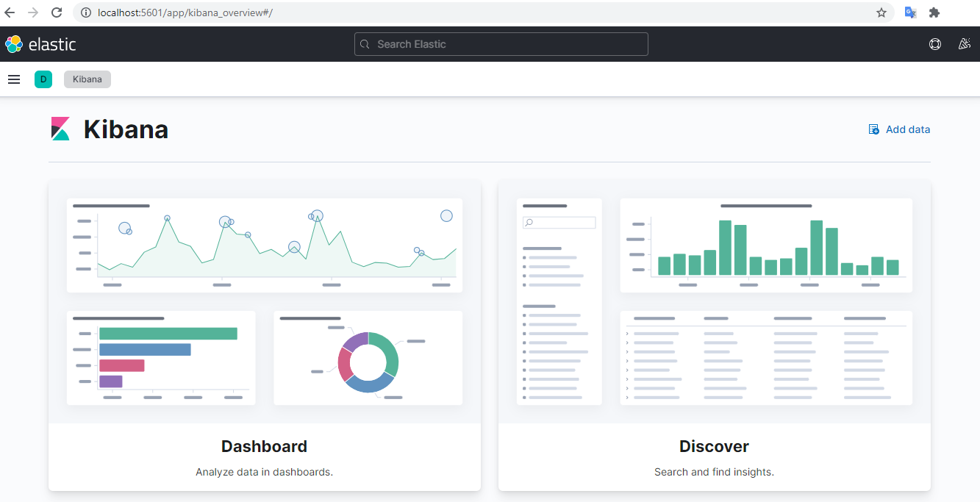Click 'Search and find insights.' text
980x502 pixels.
[x=715, y=472]
